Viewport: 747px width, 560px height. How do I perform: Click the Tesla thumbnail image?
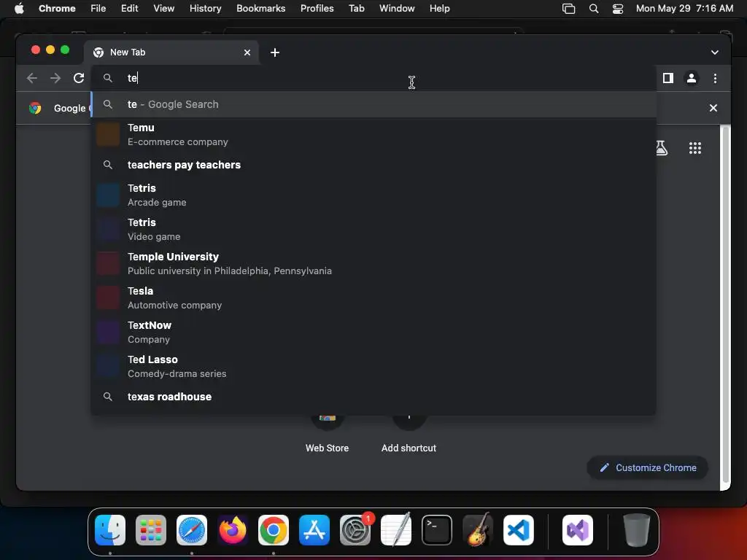[108, 297]
